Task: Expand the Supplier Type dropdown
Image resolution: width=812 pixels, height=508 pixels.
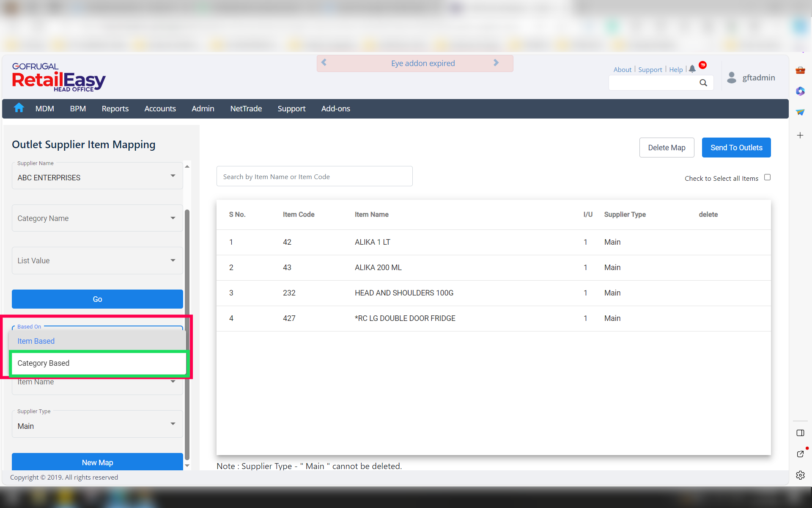Action: (x=173, y=424)
